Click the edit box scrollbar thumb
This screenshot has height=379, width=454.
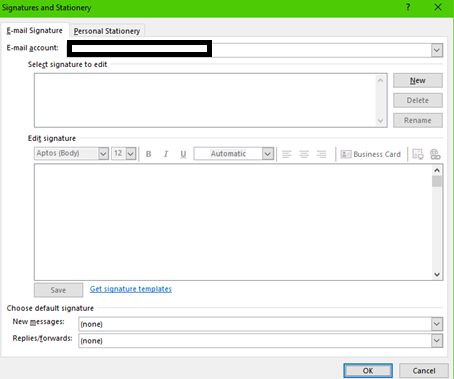[x=437, y=181]
